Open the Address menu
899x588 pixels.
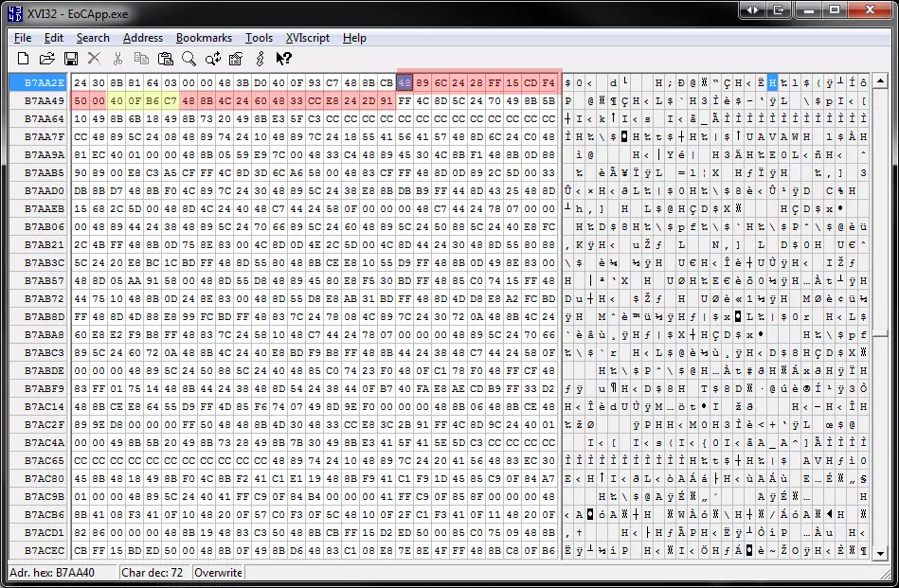pos(143,38)
